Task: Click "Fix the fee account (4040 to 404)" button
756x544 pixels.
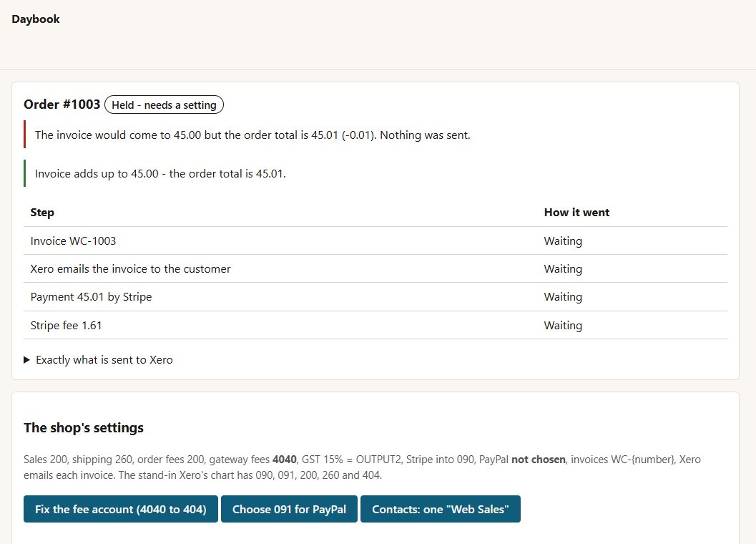Action: 121,509
